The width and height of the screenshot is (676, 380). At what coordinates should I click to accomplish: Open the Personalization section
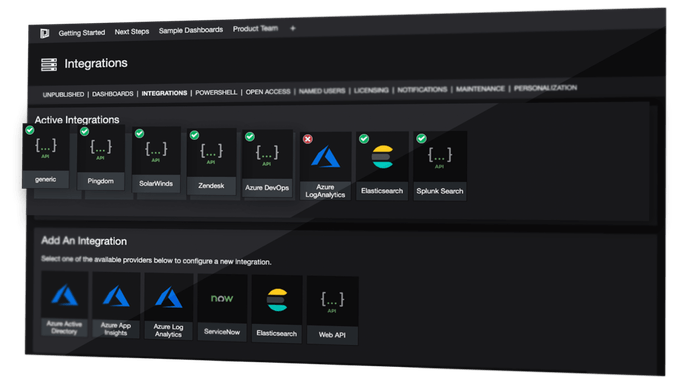[x=545, y=88]
